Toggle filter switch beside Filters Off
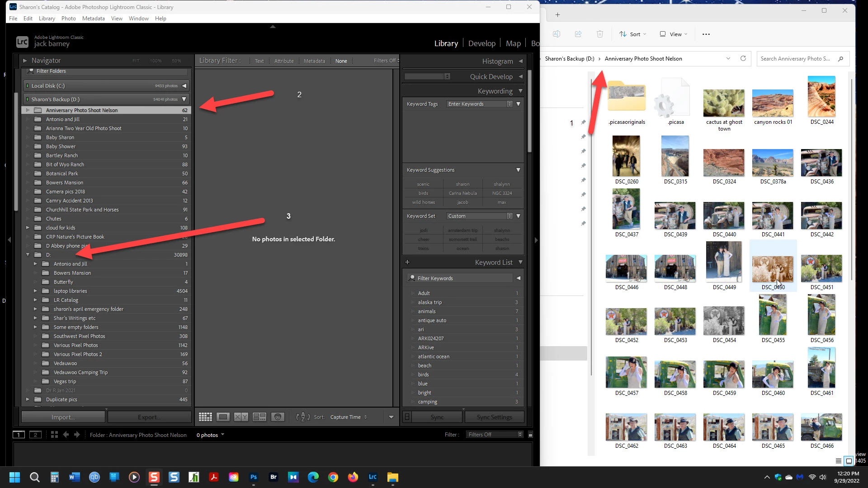868x488 pixels. pos(530,435)
